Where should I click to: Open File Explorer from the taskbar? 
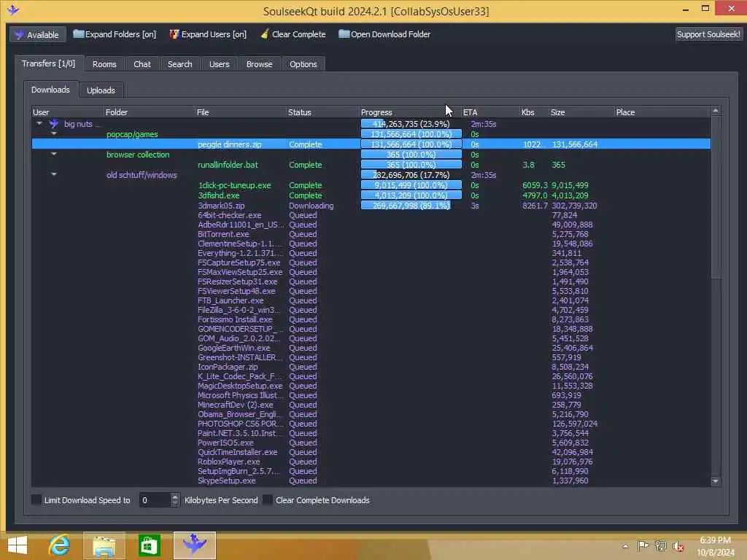click(104, 545)
